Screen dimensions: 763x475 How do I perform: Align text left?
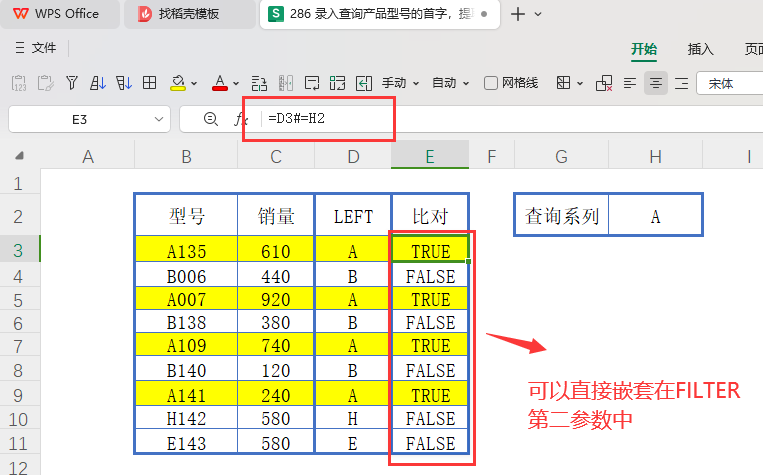(x=630, y=83)
